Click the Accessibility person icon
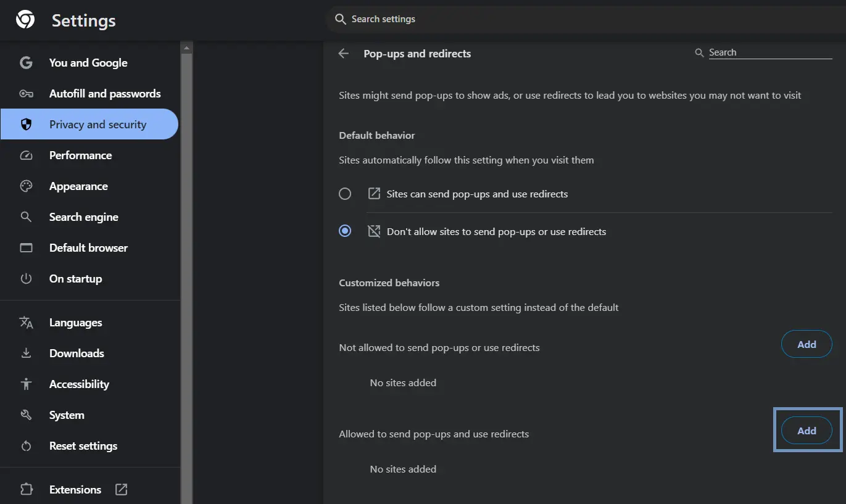Screen dimensions: 846x504 pos(26,384)
